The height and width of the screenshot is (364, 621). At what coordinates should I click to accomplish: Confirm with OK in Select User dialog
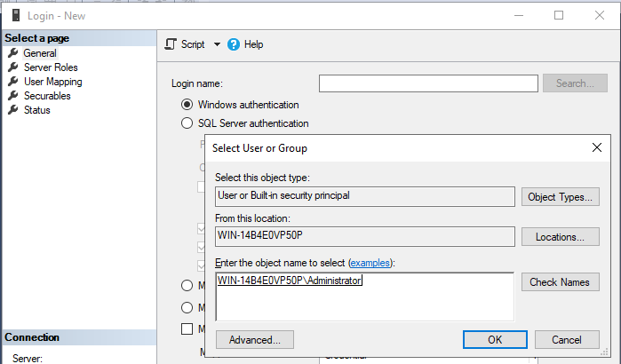click(495, 339)
